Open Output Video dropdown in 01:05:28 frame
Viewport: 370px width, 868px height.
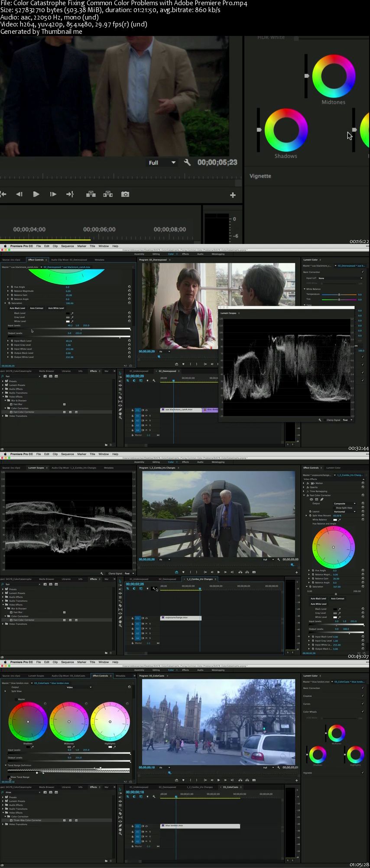point(79,687)
